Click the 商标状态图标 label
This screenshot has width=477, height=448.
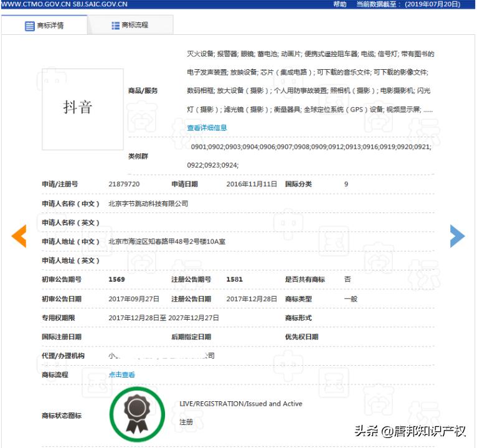pos(62,416)
